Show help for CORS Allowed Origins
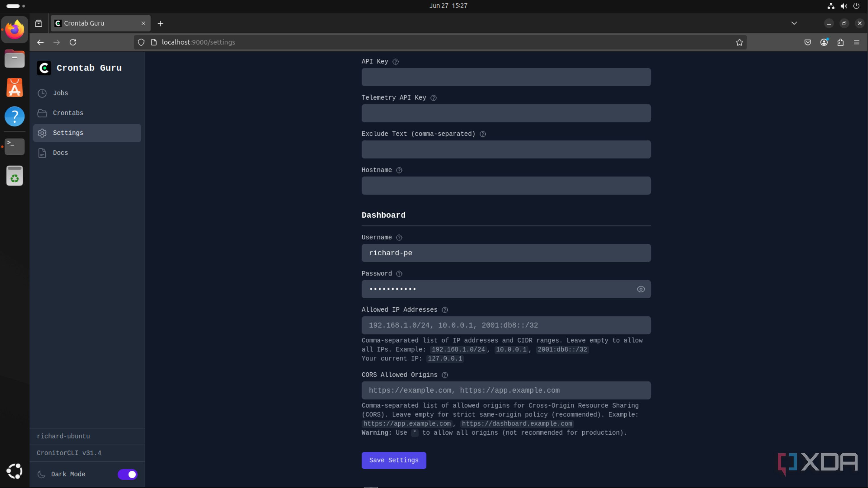Screen dimensions: 868x488 pyautogui.click(x=445, y=375)
